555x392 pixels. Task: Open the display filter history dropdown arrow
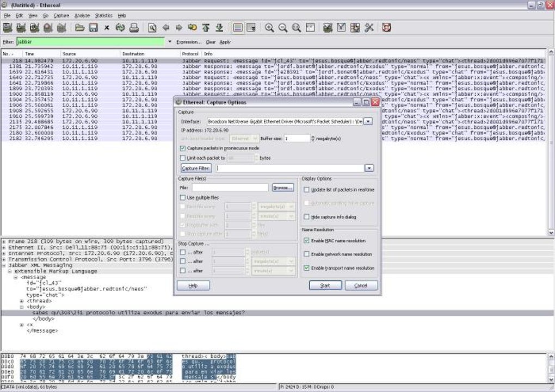[x=170, y=42]
